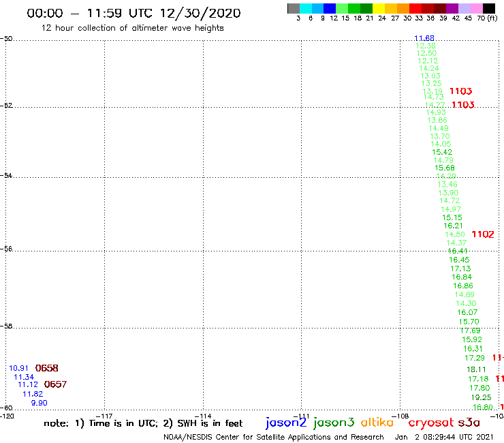
Task: Click the 16.80 wave height value
Action: point(482,408)
